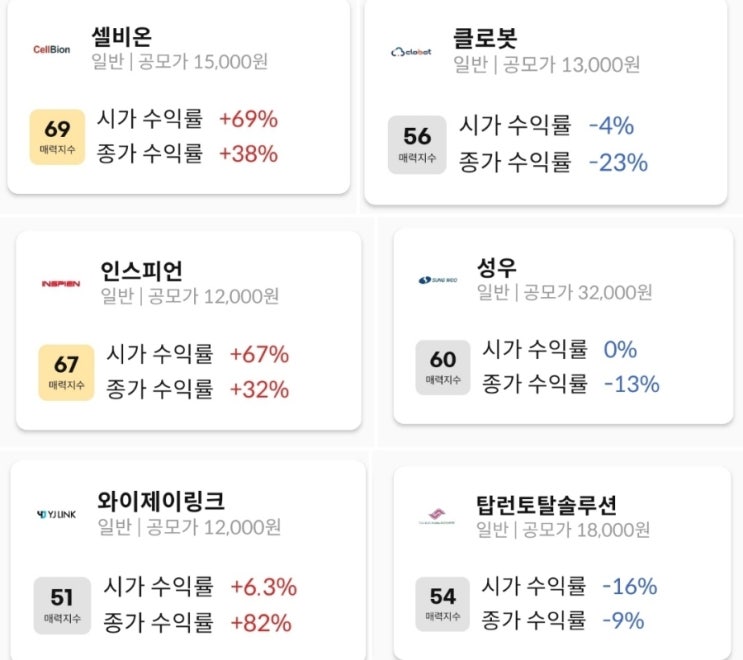Tap the gray 54 매력지수 badge

click(x=442, y=603)
